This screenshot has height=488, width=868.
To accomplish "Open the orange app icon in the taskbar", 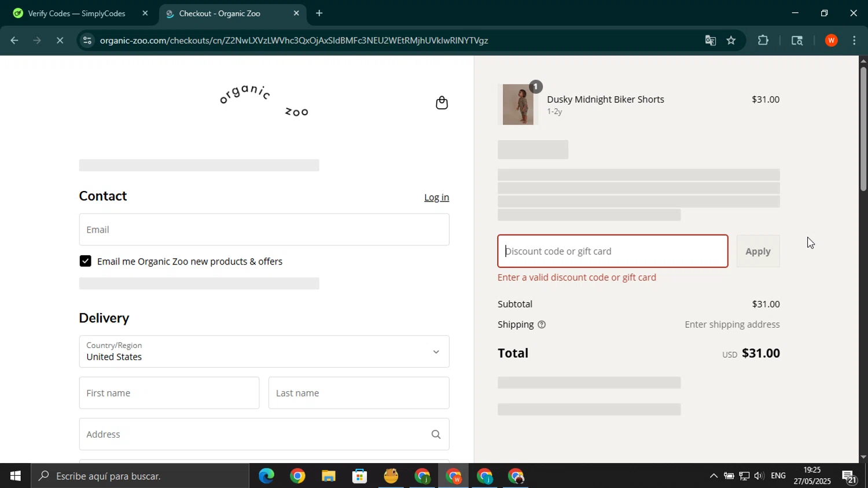I will (x=391, y=476).
